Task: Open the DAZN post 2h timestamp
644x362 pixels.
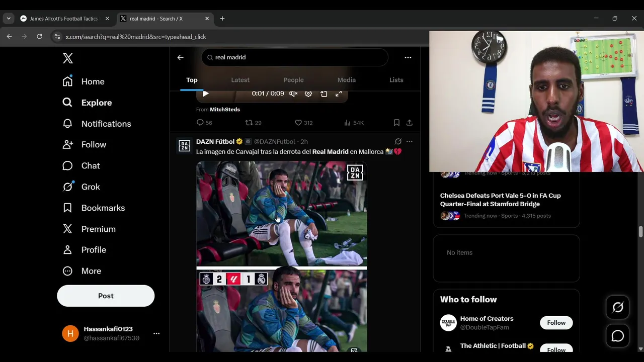Action: [x=304, y=142]
